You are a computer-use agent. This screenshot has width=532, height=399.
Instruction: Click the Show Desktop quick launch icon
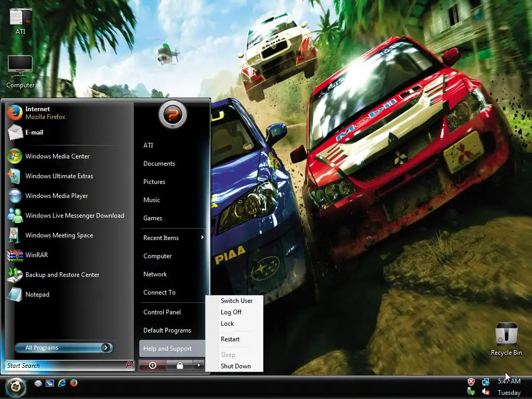(38, 383)
